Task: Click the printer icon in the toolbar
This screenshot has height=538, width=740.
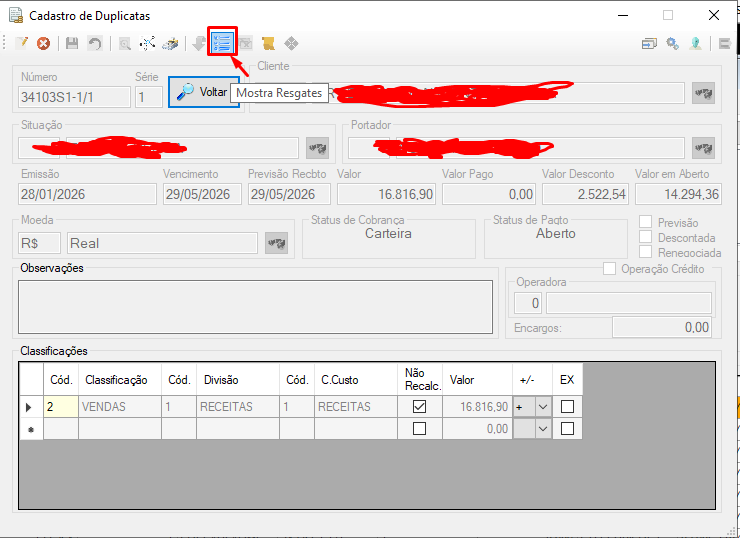Action: (170, 43)
